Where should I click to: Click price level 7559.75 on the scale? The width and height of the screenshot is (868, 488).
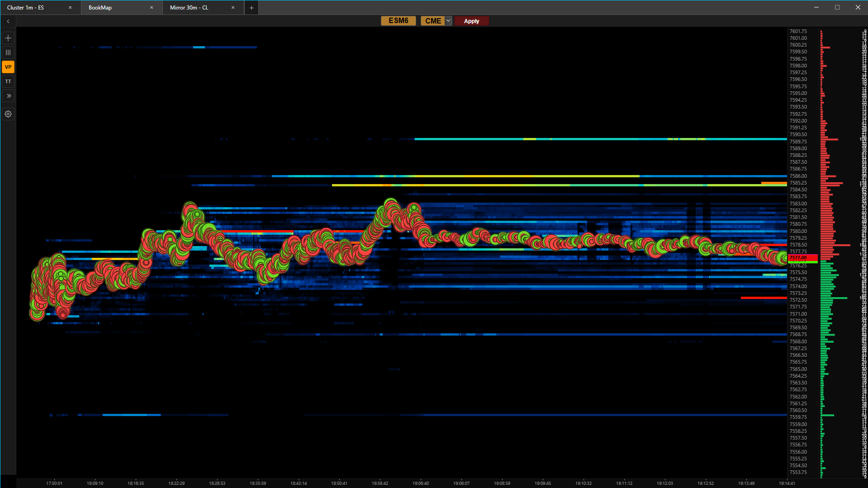798,417
